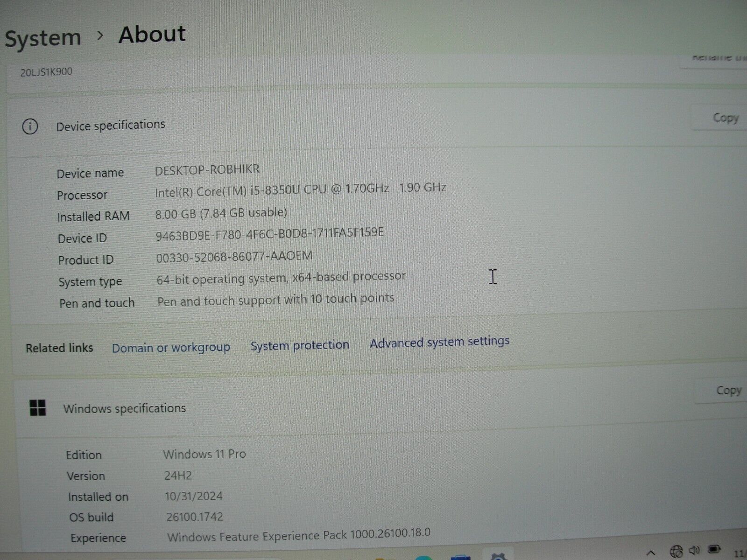Click the volume speaker tray icon
747x560 pixels.
click(694, 551)
